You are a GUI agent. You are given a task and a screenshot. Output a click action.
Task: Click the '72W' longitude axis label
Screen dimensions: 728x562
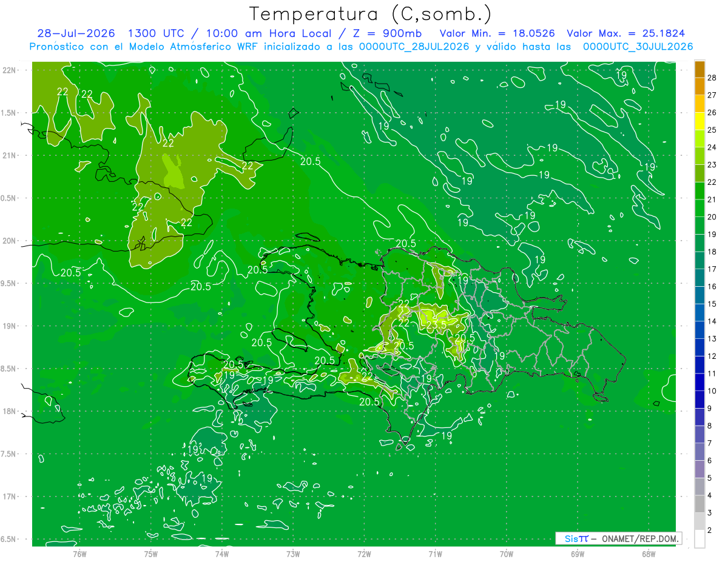point(364,554)
